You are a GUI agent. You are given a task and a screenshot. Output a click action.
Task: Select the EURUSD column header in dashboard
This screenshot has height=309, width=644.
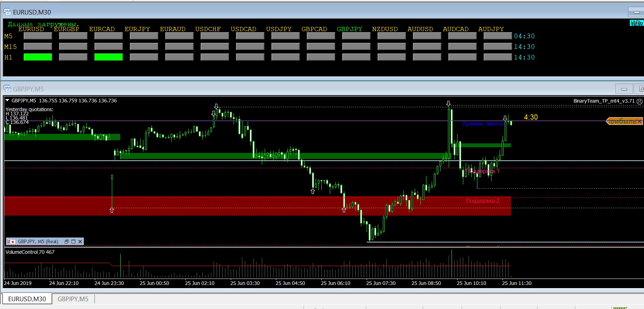pos(31,29)
